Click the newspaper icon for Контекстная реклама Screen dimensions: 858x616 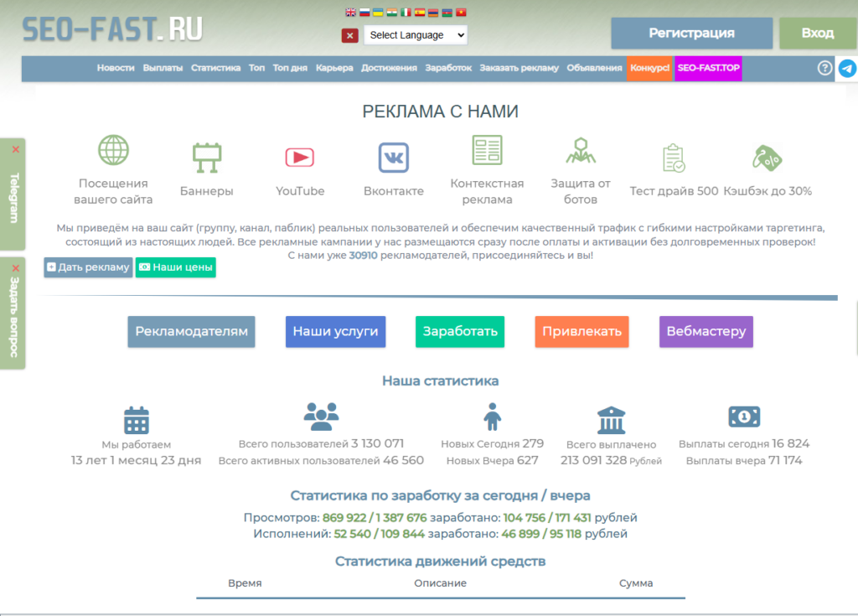(487, 150)
